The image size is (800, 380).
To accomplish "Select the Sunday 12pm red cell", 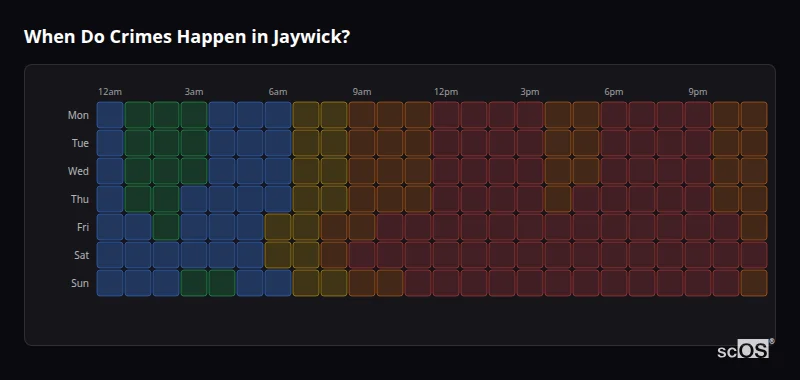I will tap(446, 283).
